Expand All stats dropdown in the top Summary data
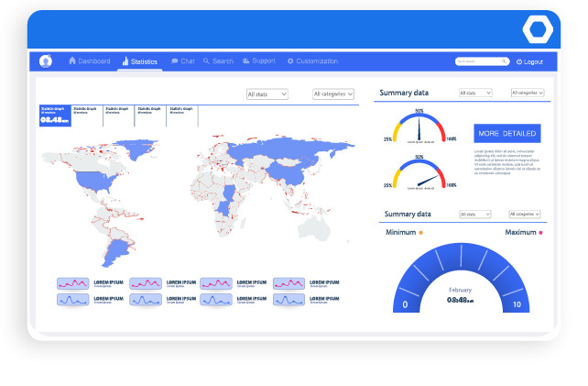Screen dimensions: 588x386 [x=475, y=93]
